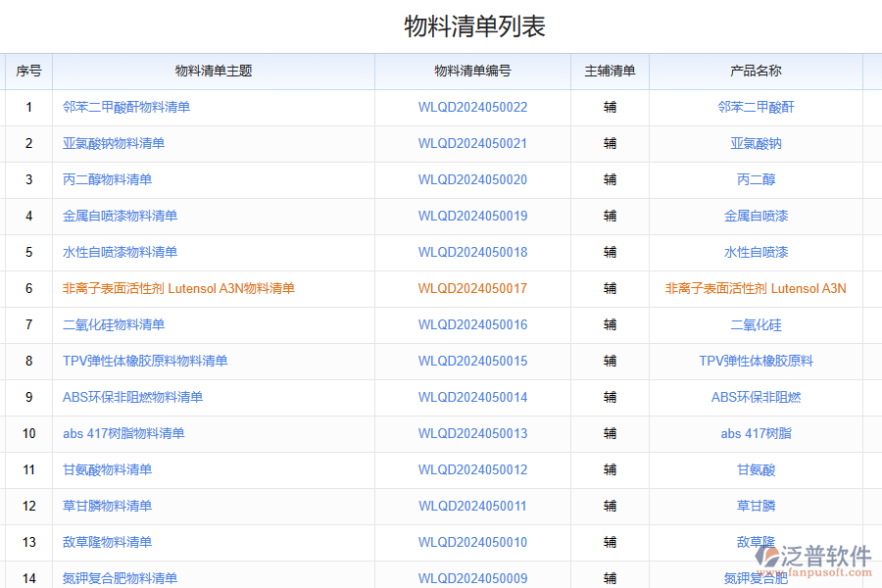Viewport: 882px width, 588px height.
Task: Click the 序号 column header
Action: pos(28,71)
